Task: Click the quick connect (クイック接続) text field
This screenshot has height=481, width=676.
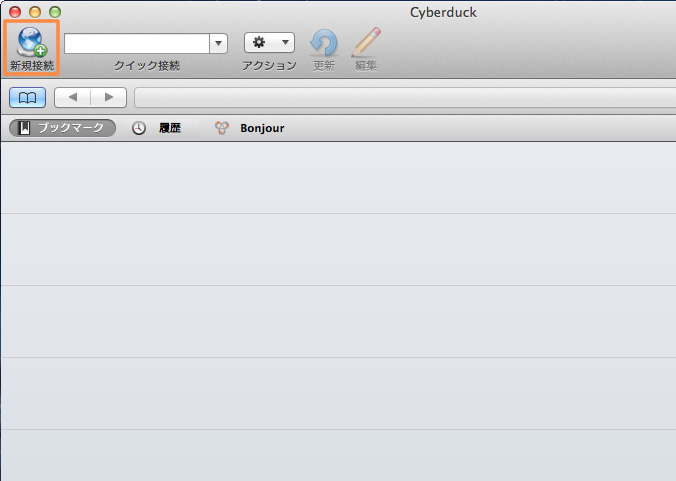Action: point(137,43)
